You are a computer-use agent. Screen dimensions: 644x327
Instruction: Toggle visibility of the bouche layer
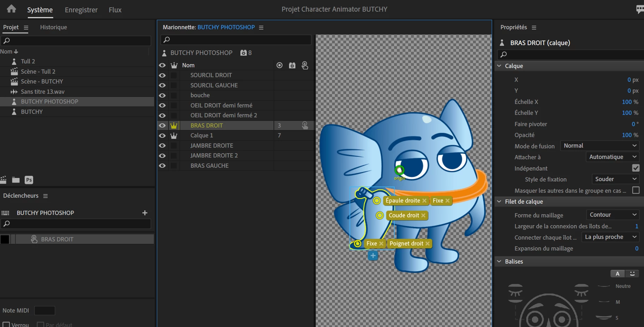[162, 95]
